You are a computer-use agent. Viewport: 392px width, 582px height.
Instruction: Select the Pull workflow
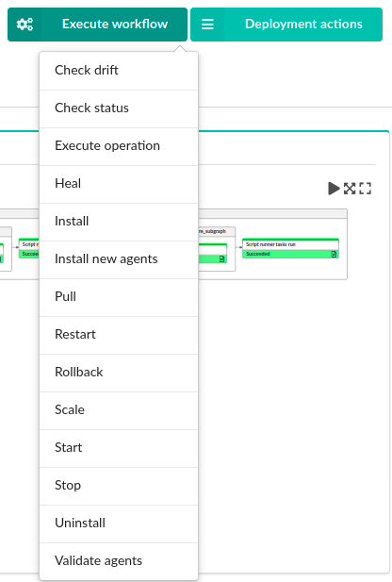(119, 297)
